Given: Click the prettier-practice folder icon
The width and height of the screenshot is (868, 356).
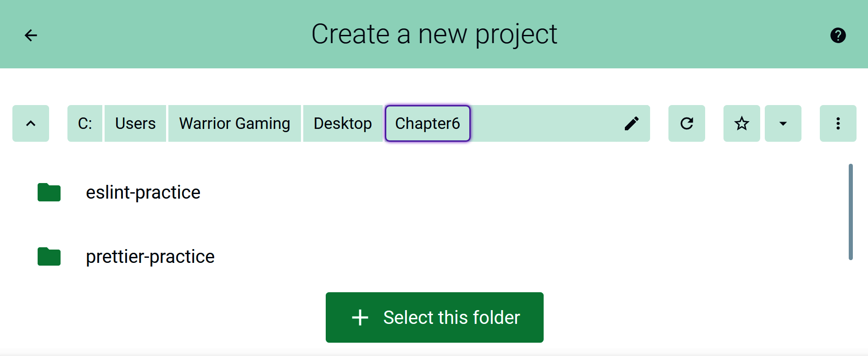Looking at the screenshot, I should (49, 256).
